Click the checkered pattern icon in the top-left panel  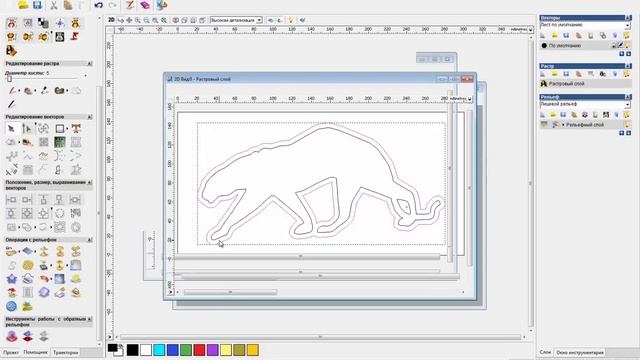pyautogui.click(x=43, y=23)
